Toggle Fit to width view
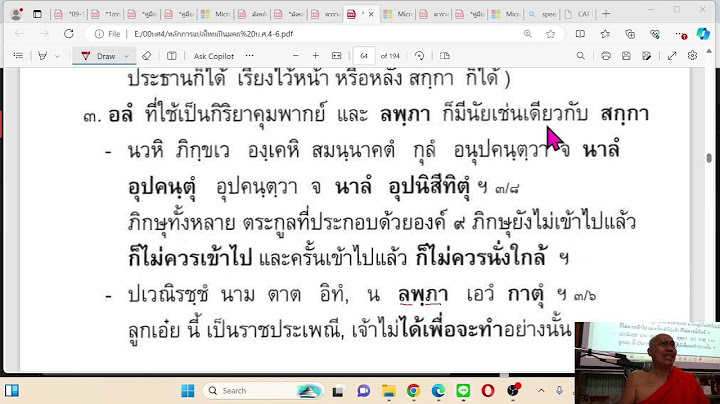The image size is (720, 404). pyautogui.click(x=337, y=56)
